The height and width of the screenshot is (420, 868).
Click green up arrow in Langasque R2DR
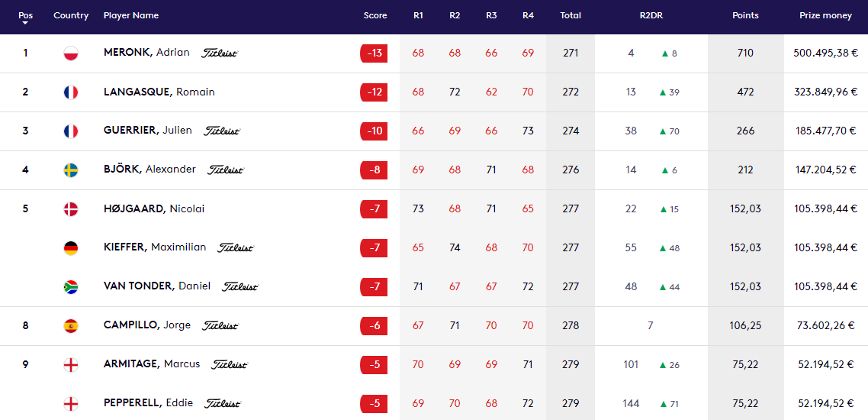(663, 92)
